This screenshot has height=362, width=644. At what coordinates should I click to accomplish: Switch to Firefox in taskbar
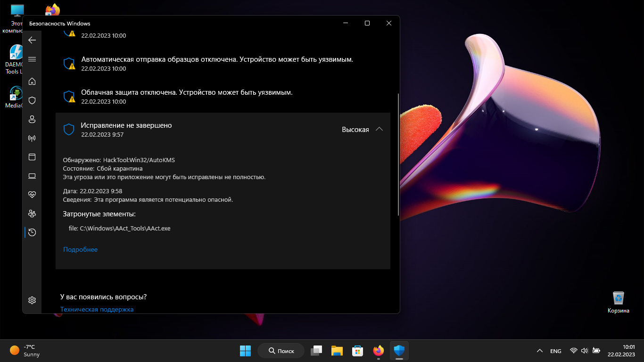tap(378, 351)
